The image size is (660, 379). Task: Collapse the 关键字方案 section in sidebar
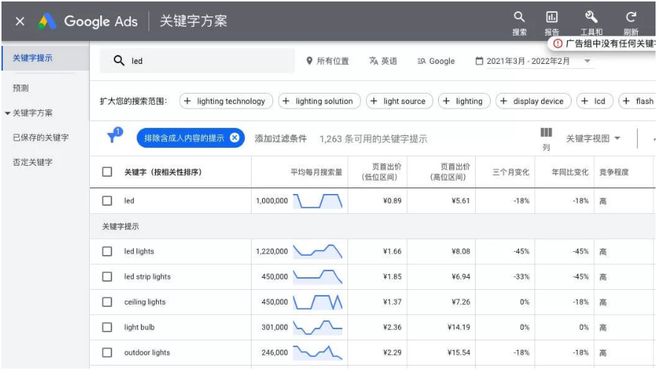pyautogui.click(x=8, y=113)
